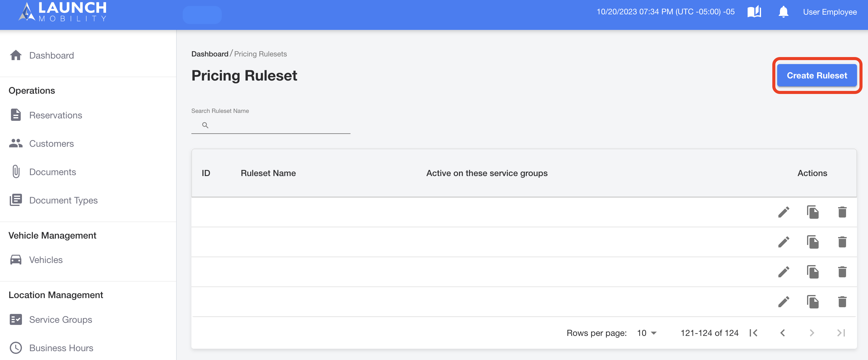Go to last page of rulesets
The height and width of the screenshot is (360, 868).
click(841, 333)
